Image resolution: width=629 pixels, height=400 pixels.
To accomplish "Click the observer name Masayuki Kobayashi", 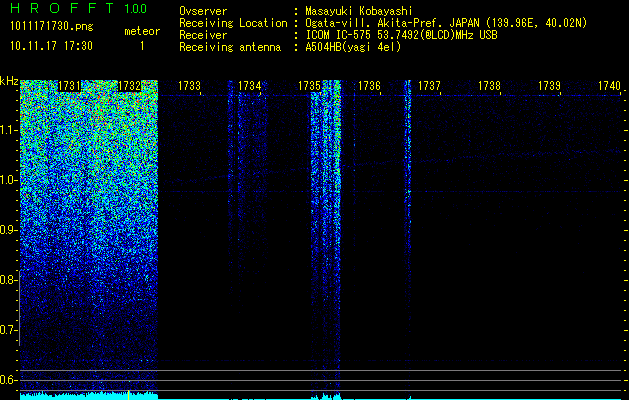I will [x=359, y=11].
